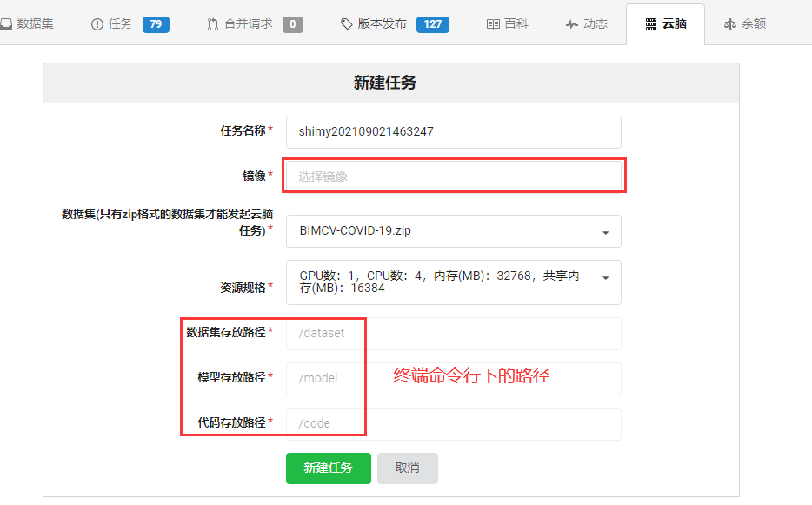812x505 pixels.
Task: Click the 镜像 label
Action: (x=254, y=176)
